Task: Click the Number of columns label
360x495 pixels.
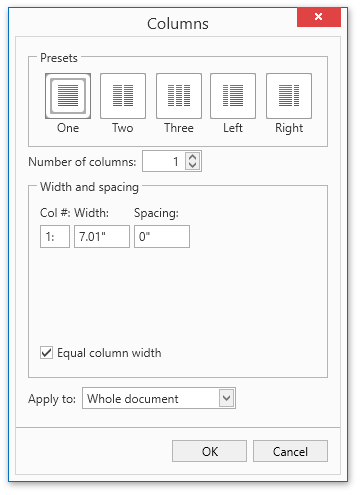Action: coord(82,162)
